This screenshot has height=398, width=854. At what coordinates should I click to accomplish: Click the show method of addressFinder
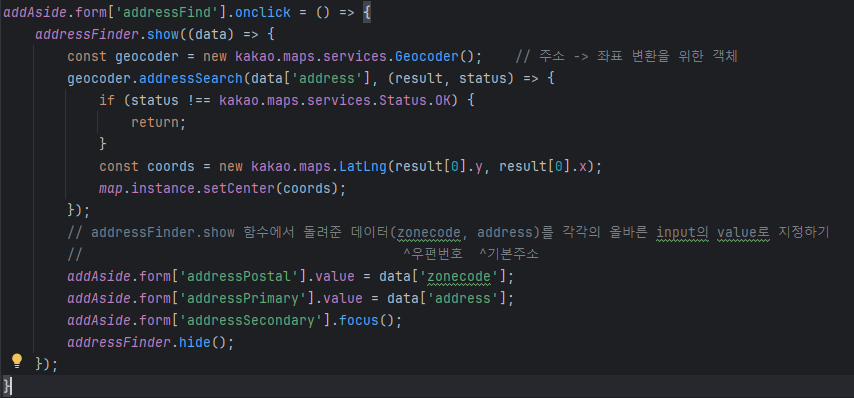163,34
